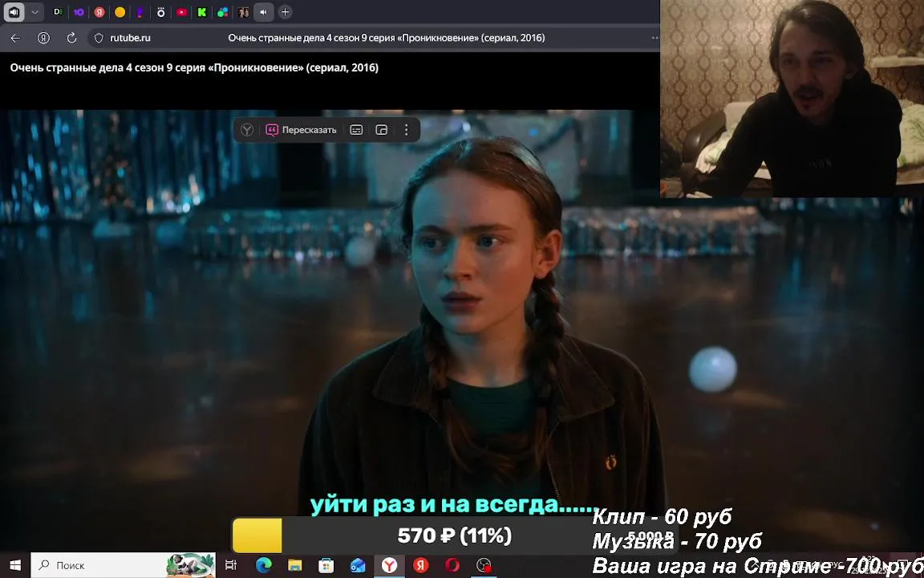Switch to the purple YooMoney pinned tab
The image size is (924, 578).
[x=79, y=12]
